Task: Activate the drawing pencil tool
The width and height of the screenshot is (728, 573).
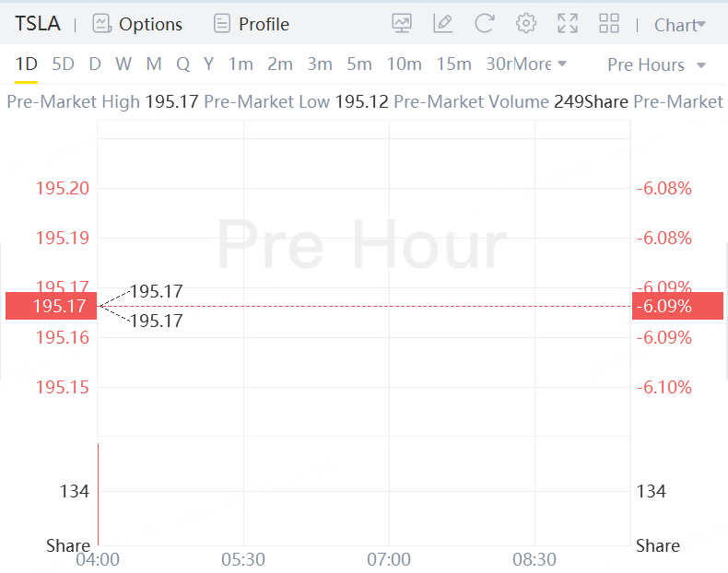Action: (x=443, y=24)
